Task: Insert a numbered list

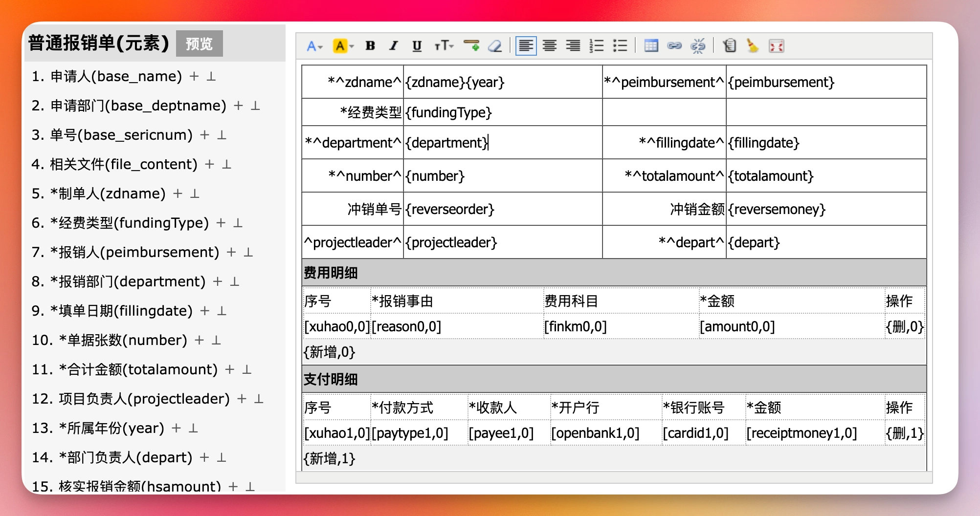Action: click(597, 46)
